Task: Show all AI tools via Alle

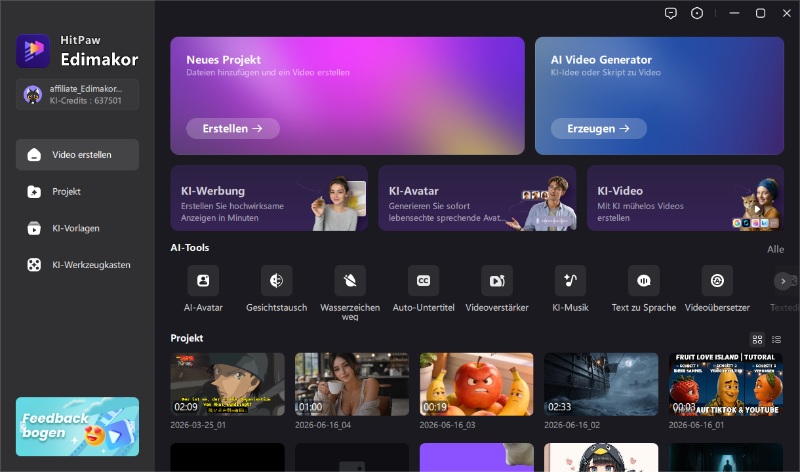Action: 776,250
